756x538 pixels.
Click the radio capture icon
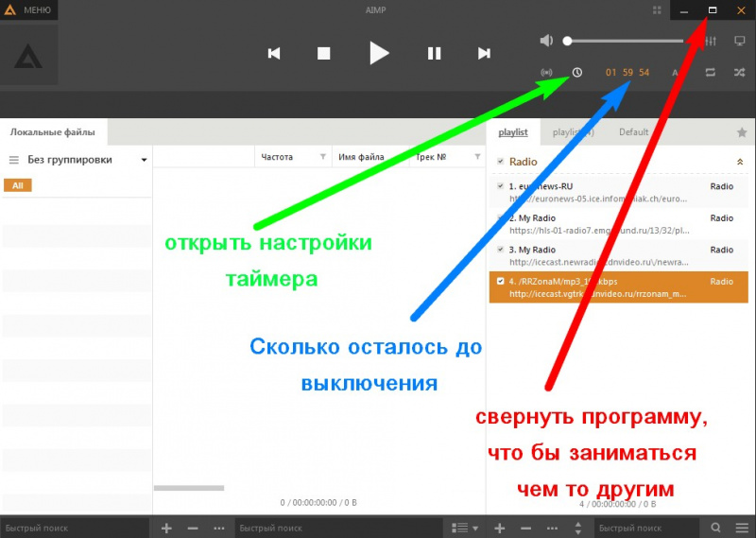(546, 73)
